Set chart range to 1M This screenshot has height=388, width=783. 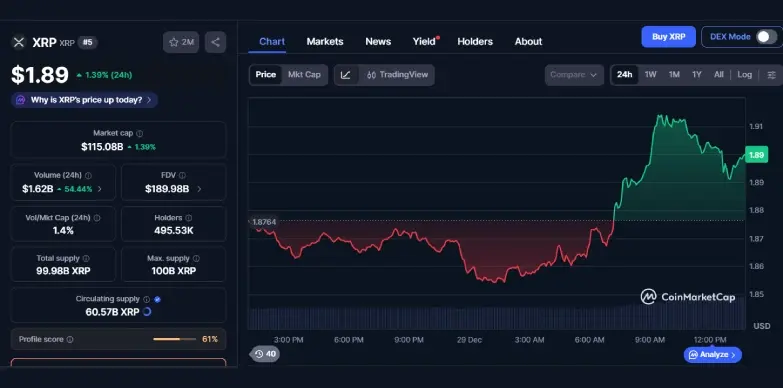tap(674, 75)
